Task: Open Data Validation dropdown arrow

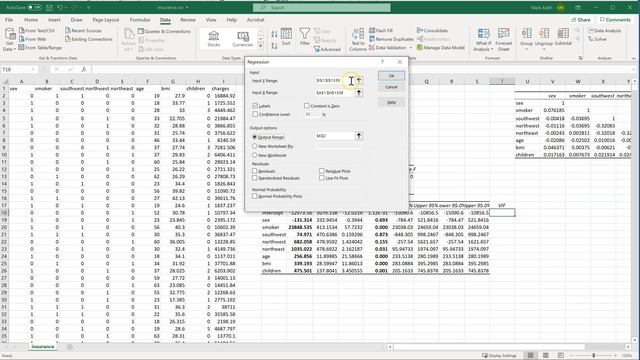Action: 411,48
